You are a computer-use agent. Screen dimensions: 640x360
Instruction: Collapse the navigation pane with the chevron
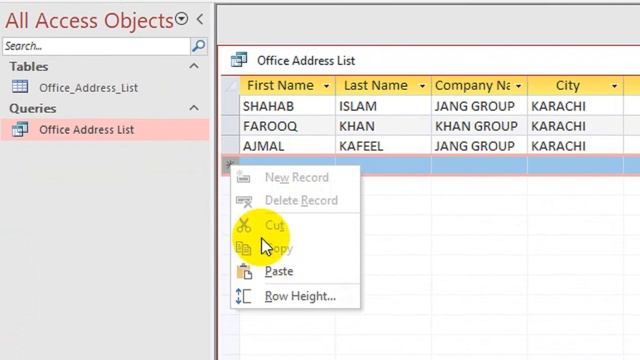200,19
